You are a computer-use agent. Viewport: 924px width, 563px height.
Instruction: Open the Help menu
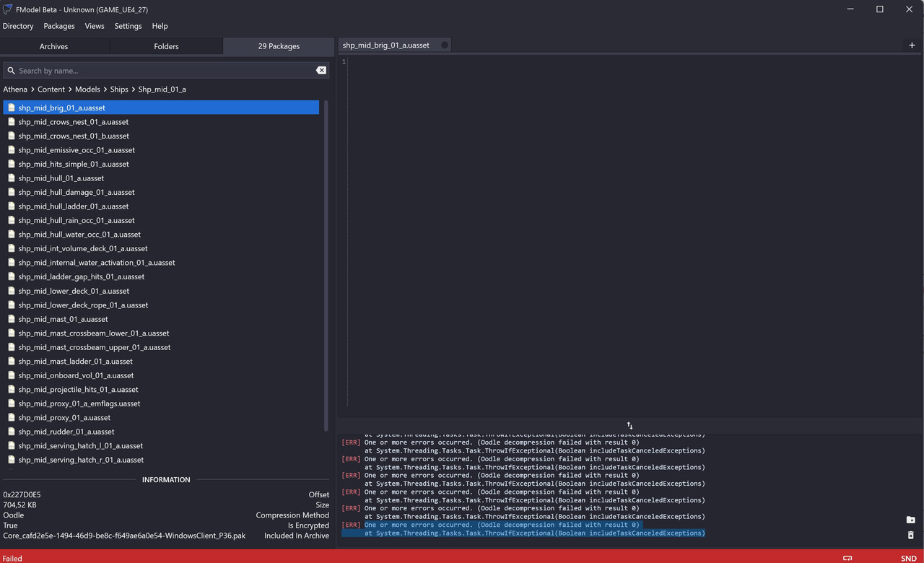[x=160, y=26]
